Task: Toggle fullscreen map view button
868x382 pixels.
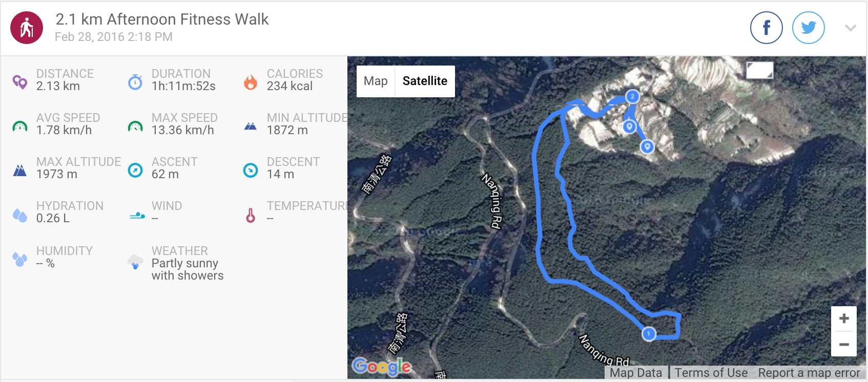Action: 759,70
